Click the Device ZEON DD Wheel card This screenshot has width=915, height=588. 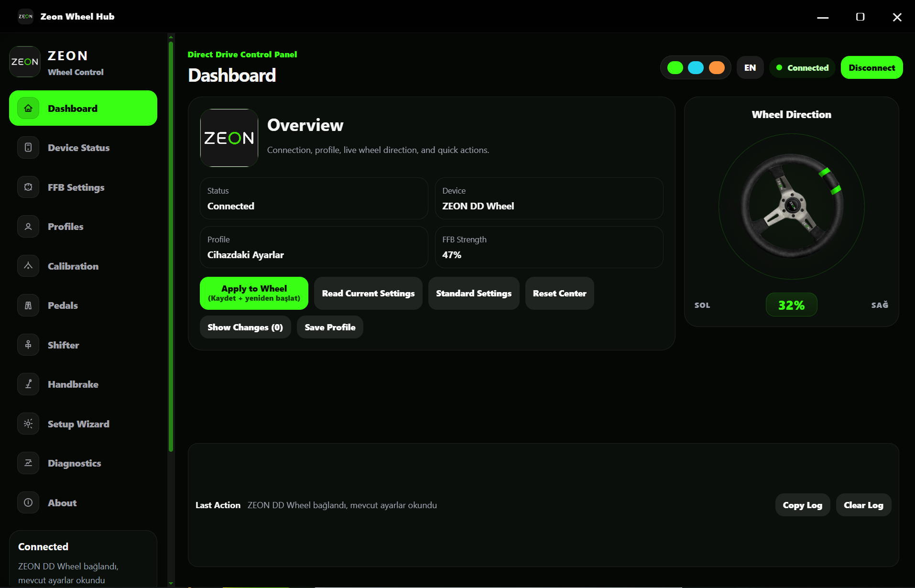click(549, 198)
